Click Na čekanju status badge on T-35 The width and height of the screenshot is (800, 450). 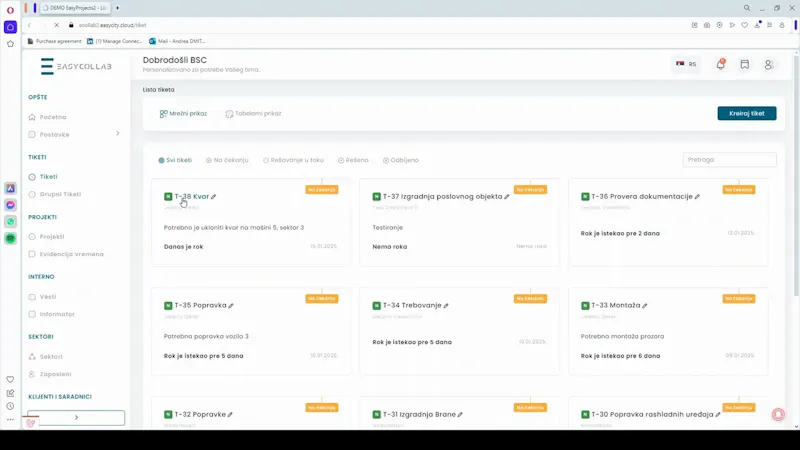coord(322,298)
